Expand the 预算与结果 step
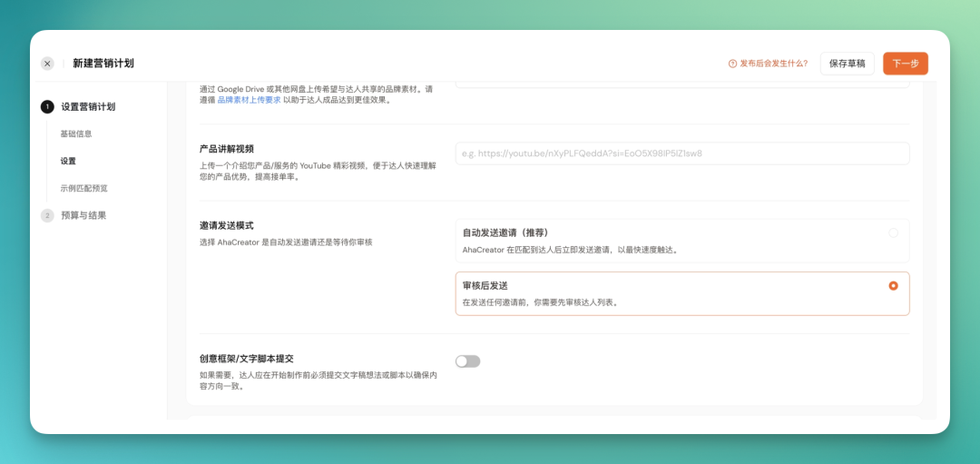980x464 pixels. (x=83, y=216)
